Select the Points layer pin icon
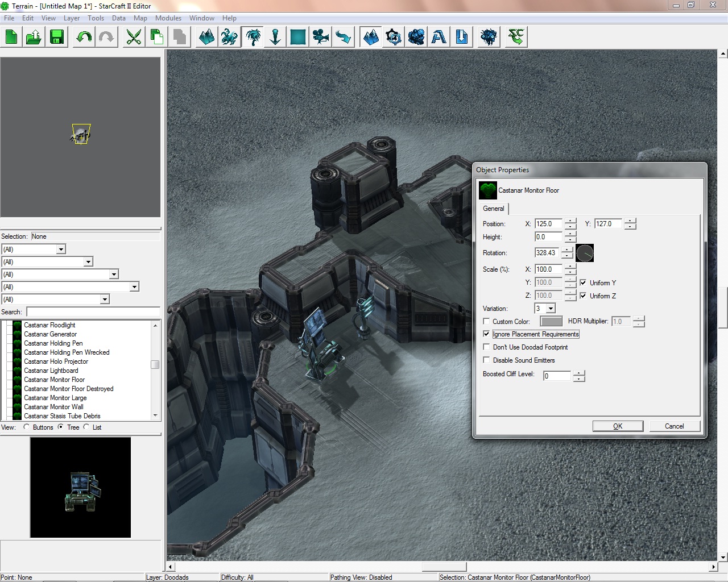The image size is (728, 582). click(x=275, y=38)
